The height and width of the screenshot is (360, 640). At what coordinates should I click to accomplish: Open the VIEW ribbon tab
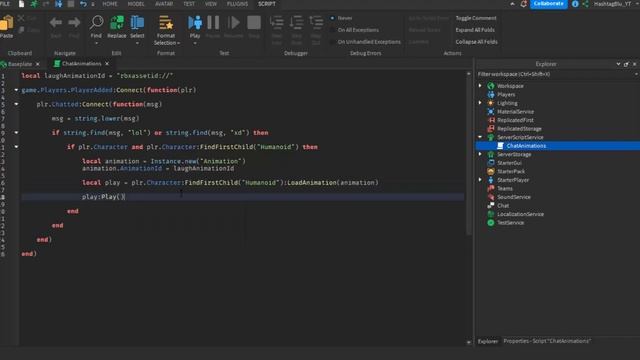tap(211, 4)
